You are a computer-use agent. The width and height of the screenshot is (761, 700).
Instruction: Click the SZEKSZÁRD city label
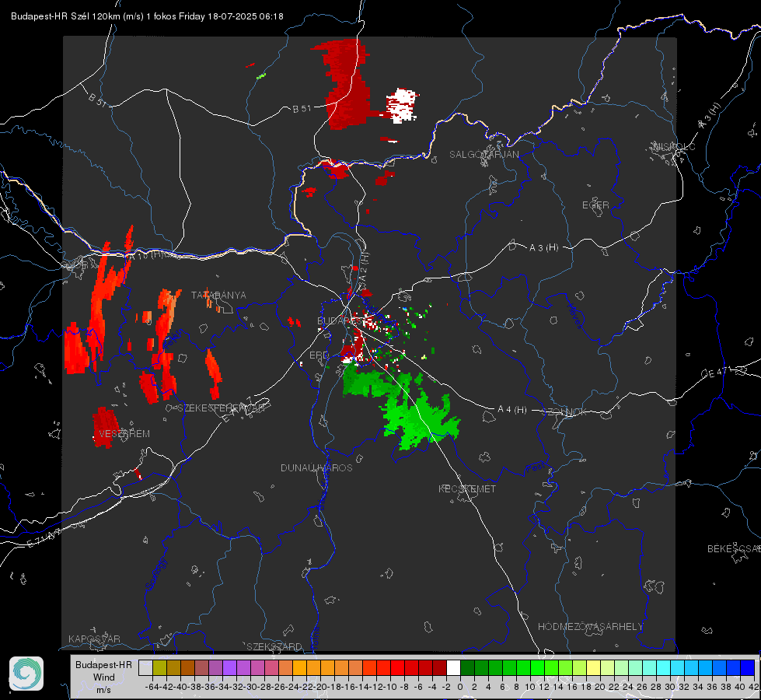pyautogui.click(x=274, y=646)
